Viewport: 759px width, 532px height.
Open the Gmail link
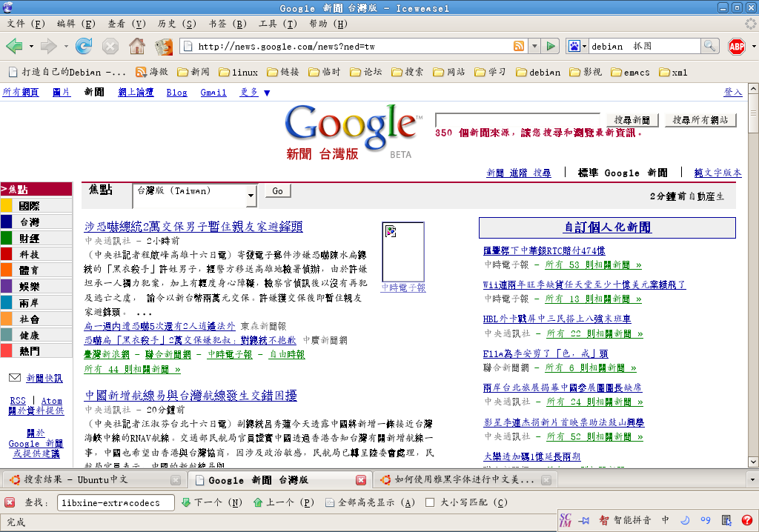click(x=213, y=92)
